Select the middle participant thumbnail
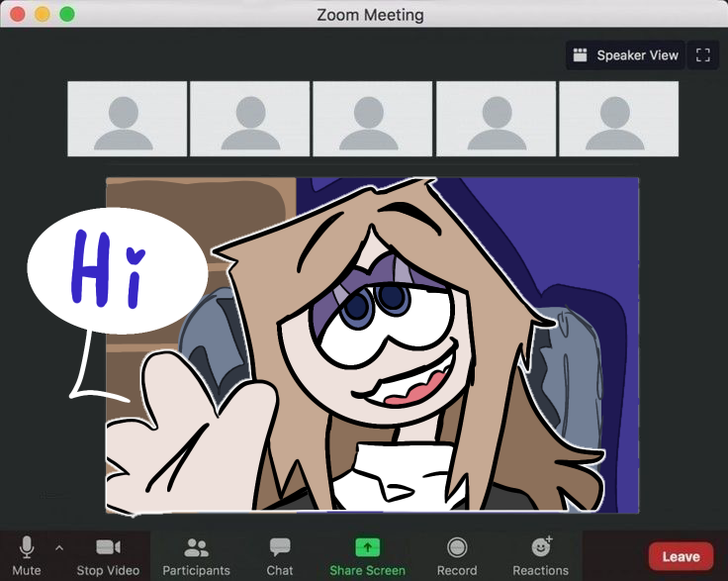728x581 pixels. [x=372, y=119]
